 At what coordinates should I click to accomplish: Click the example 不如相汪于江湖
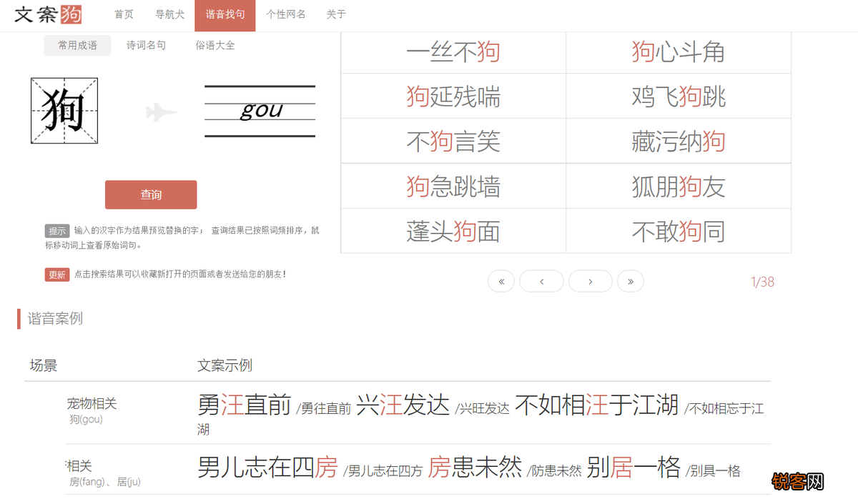[596, 405]
